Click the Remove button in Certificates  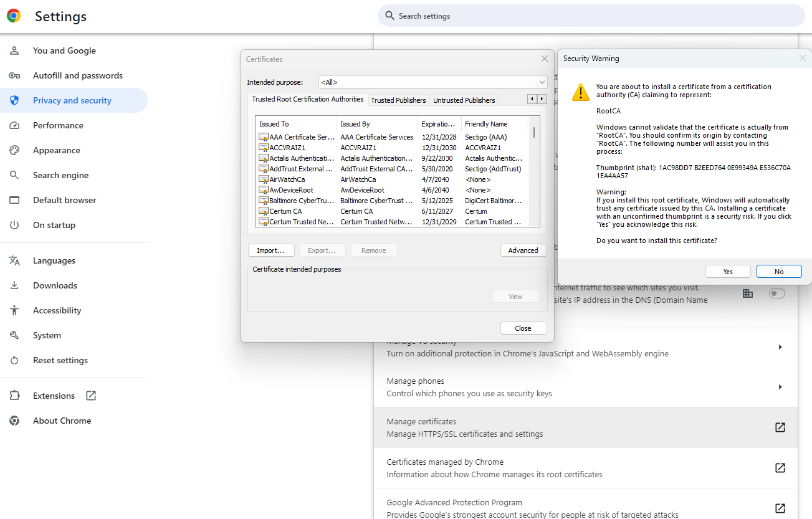click(x=374, y=250)
